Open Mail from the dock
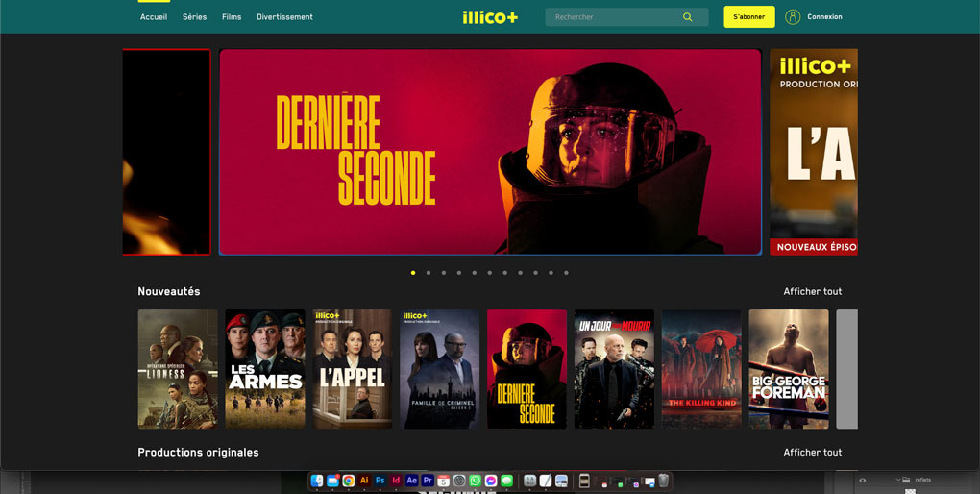The image size is (980, 494). tap(332, 481)
